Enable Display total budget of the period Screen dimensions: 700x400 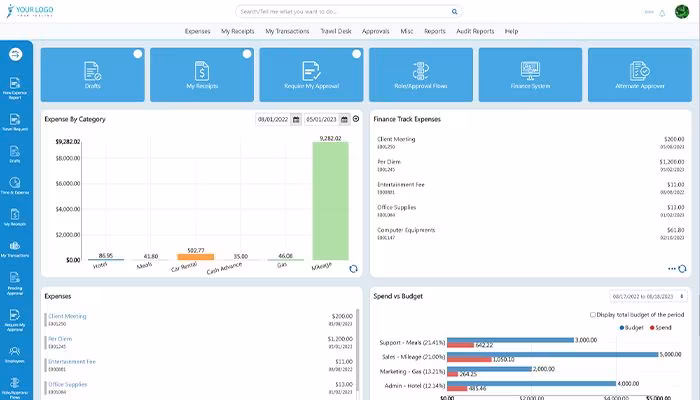point(593,315)
